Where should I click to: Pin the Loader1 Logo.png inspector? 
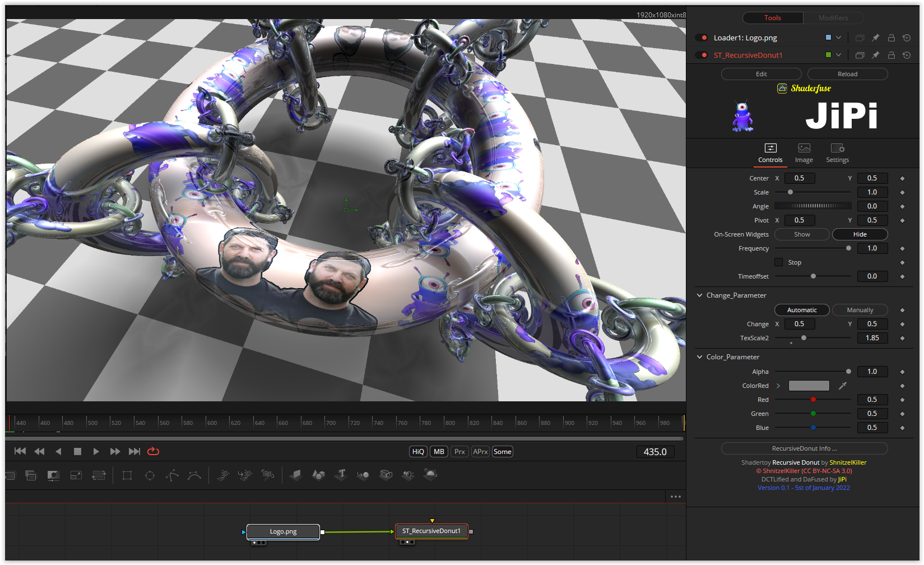tap(875, 38)
